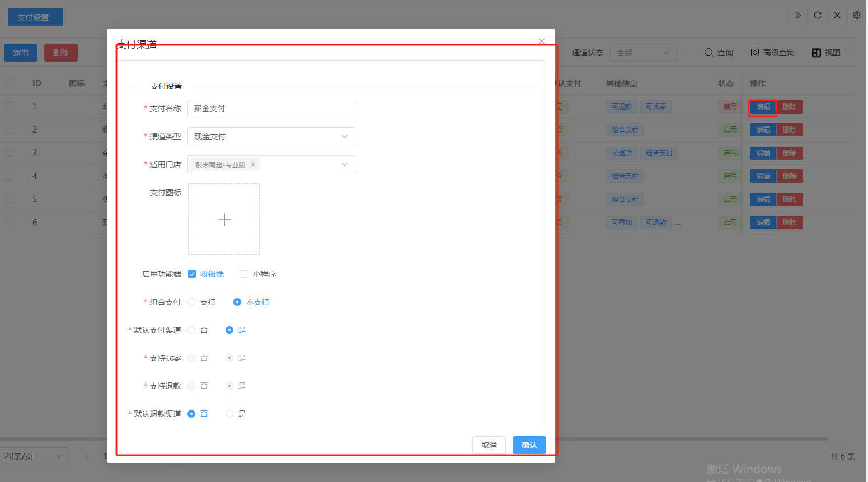
Task: Select 支持 for 组合支付
Action: [192, 302]
